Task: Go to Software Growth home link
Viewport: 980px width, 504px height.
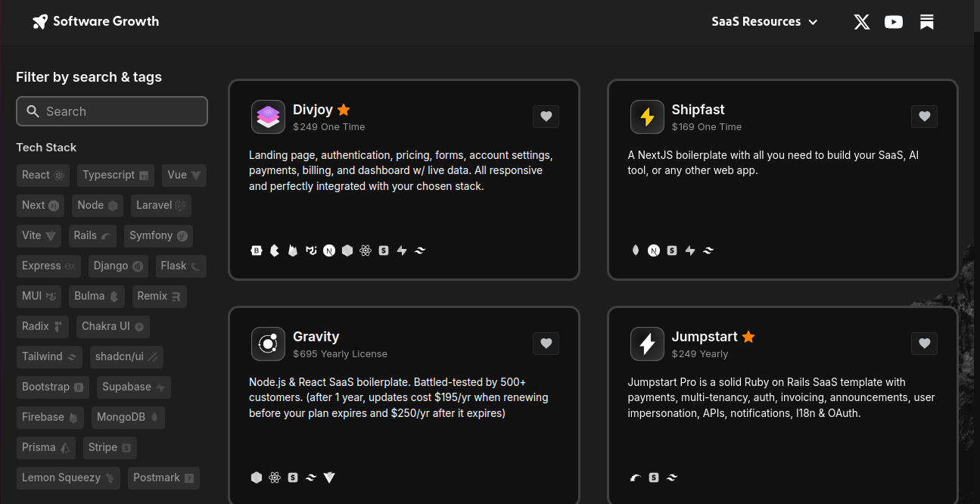Action: 96,21
